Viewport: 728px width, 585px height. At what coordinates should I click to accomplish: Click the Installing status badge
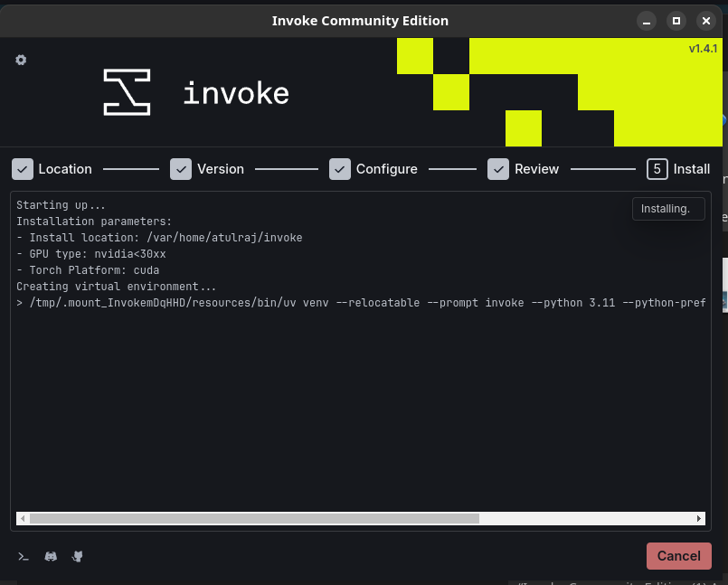coord(668,209)
